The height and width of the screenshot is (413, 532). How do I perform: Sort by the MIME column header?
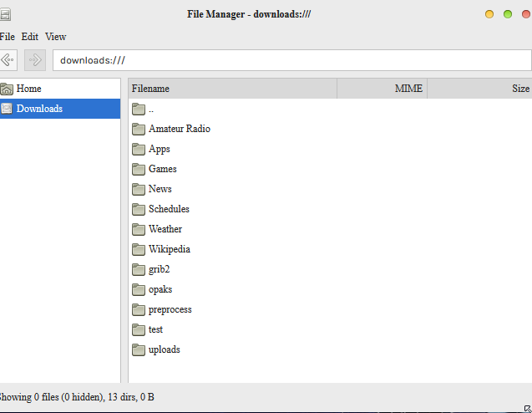point(382,89)
